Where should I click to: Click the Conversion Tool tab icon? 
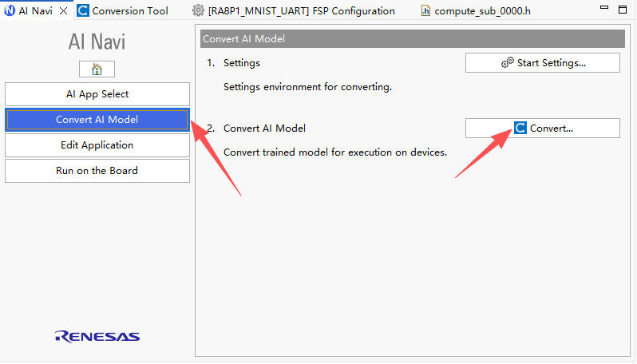pyautogui.click(x=83, y=10)
